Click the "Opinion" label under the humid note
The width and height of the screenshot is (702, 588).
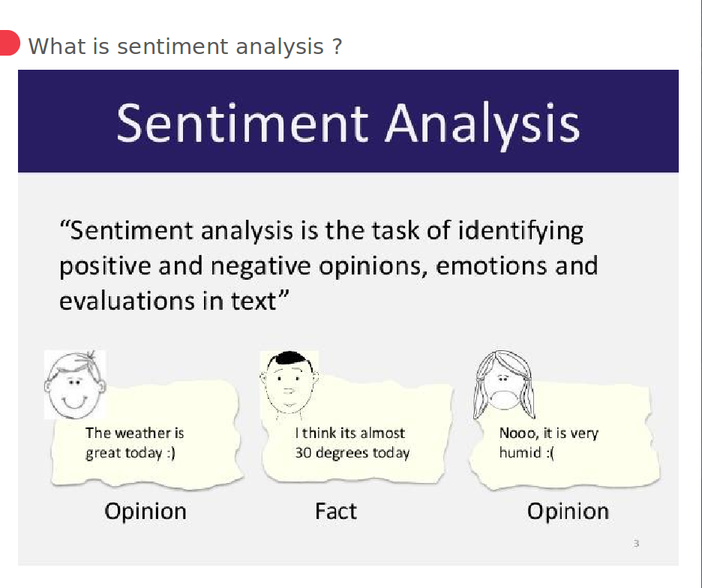pos(568,511)
